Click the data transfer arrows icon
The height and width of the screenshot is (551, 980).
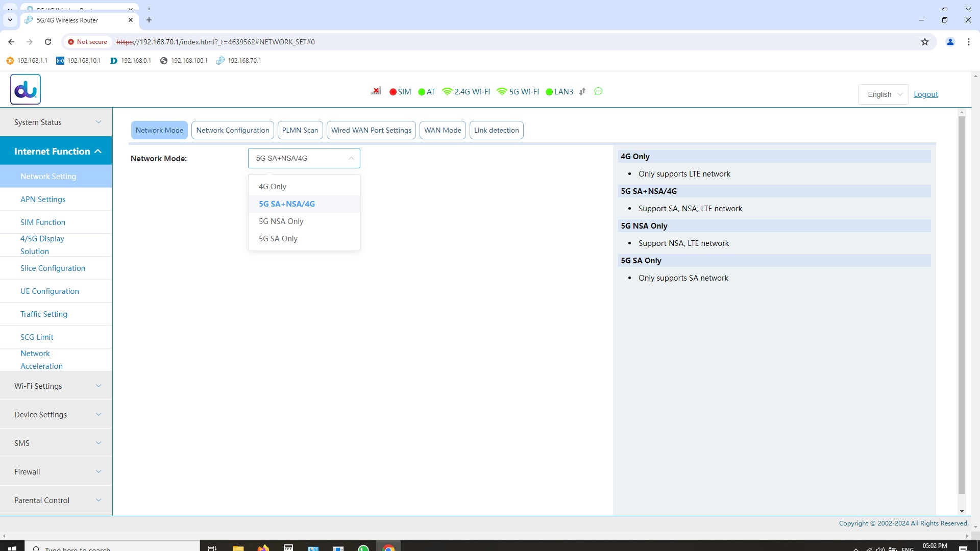point(582,92)
